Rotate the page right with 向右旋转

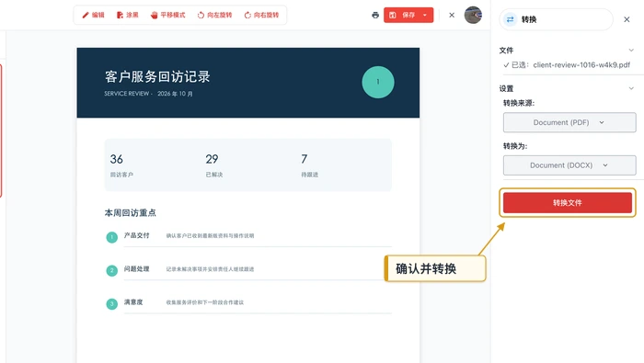[x=261, y=16]
